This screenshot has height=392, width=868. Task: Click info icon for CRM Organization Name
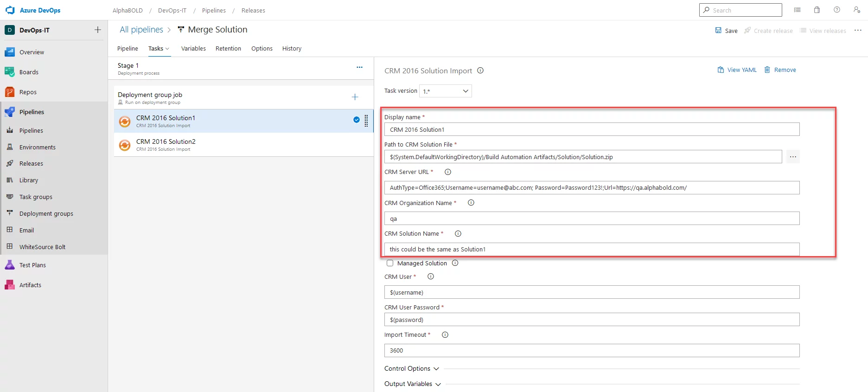471,203
